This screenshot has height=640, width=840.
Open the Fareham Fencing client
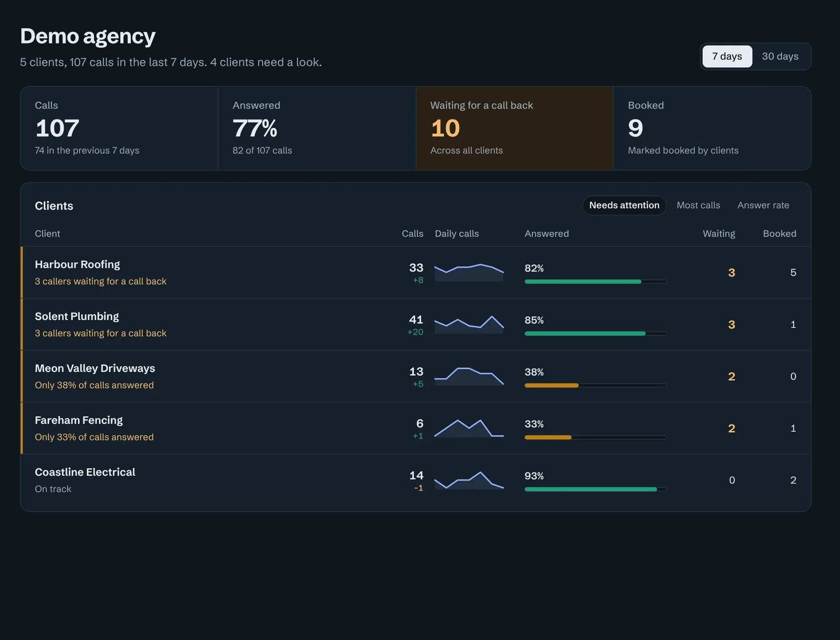(x=416, y=428)
